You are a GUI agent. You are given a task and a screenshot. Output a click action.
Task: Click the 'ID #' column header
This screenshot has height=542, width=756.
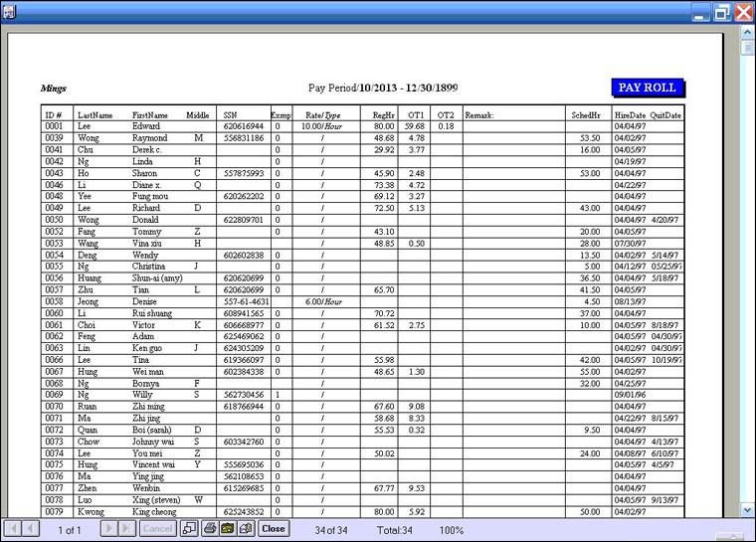coord(54,115)
